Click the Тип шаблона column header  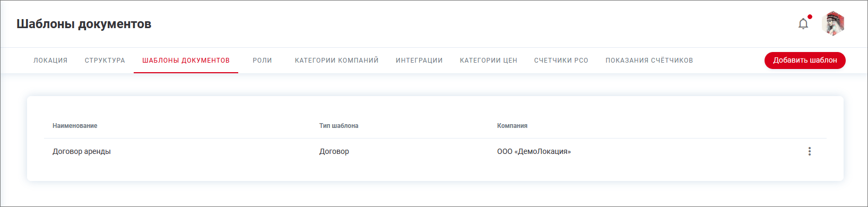(x=338, y=126)
